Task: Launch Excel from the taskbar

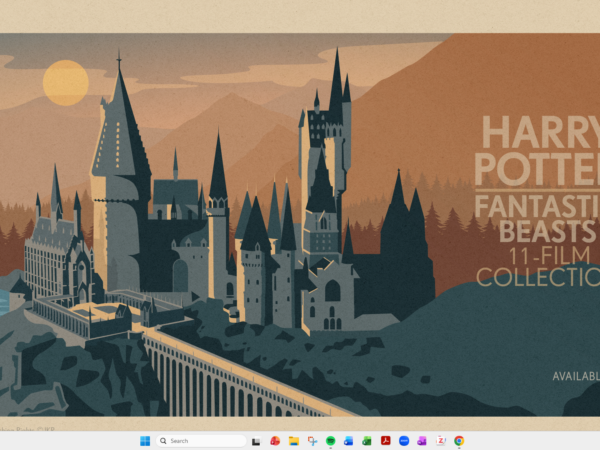Action: [x=367, y=441]
